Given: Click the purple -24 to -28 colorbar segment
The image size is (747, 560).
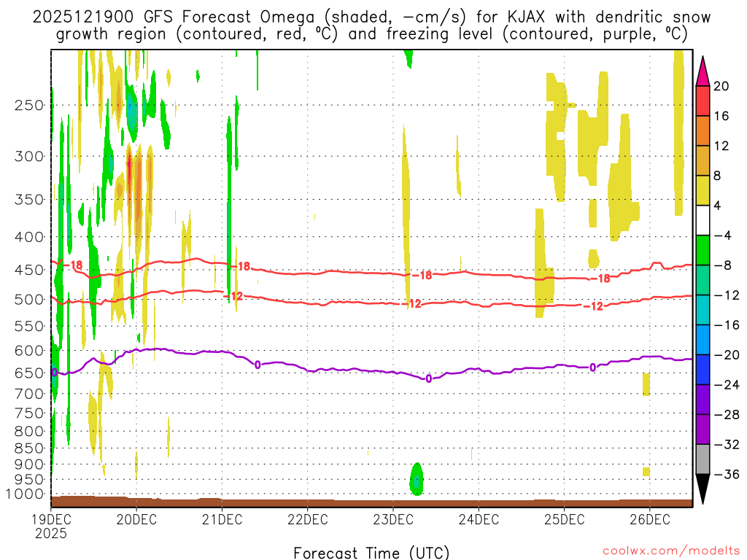Looking at the screenshot, I should click(x=703, y=400).
